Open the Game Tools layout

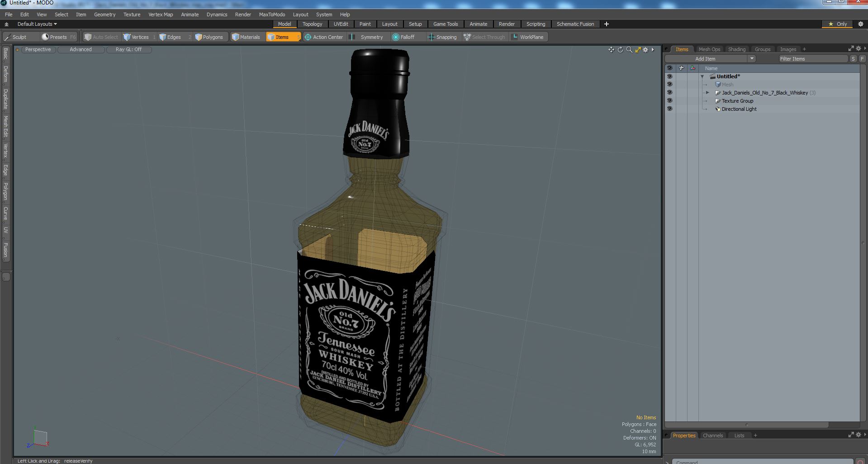pos(446,24)
